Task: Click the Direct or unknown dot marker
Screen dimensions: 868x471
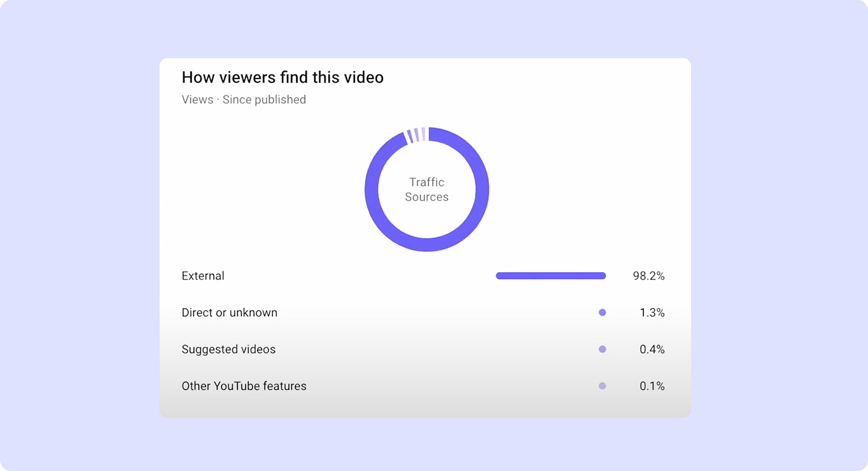Action: tap(602, 312)
